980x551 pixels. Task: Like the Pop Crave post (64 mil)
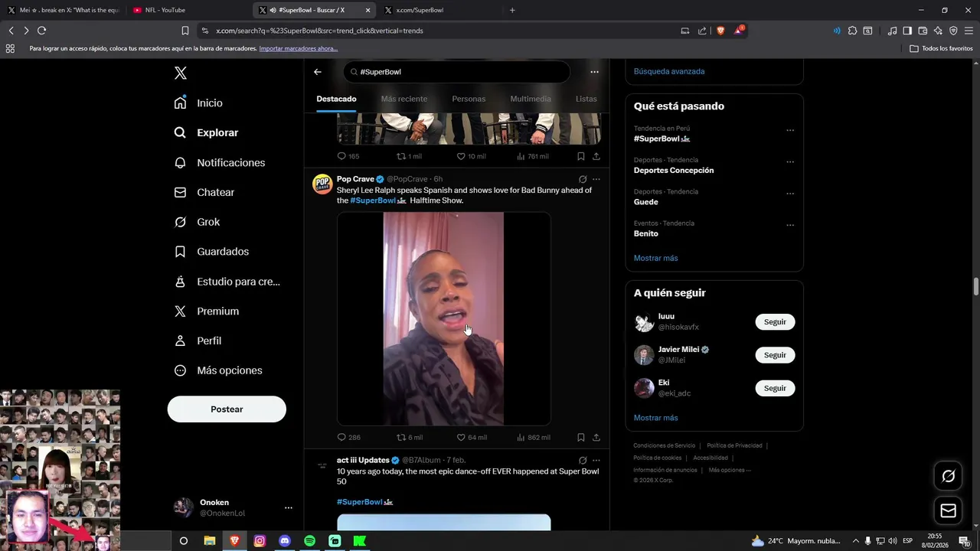coord(471,438)
